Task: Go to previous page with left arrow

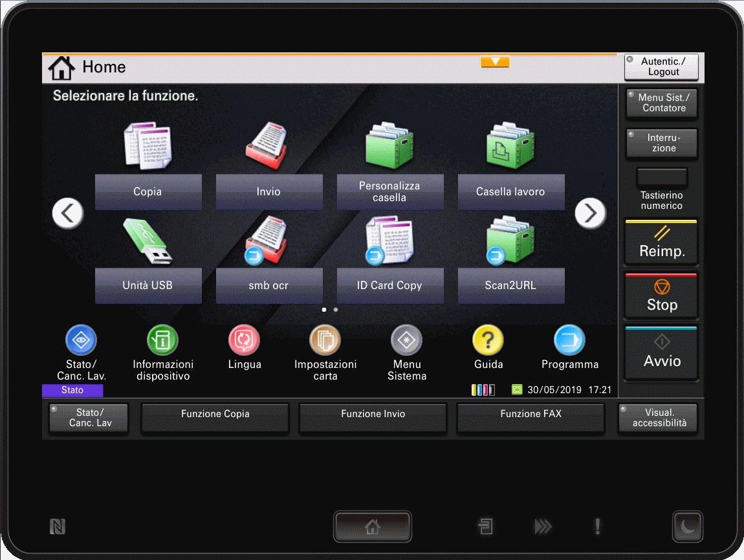Action: [x=68, y=213]
